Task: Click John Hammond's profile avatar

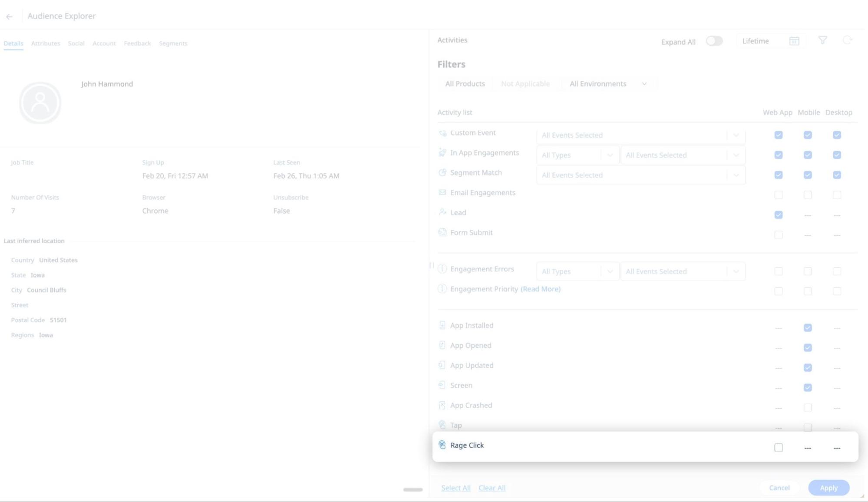Action: (40, 102)
